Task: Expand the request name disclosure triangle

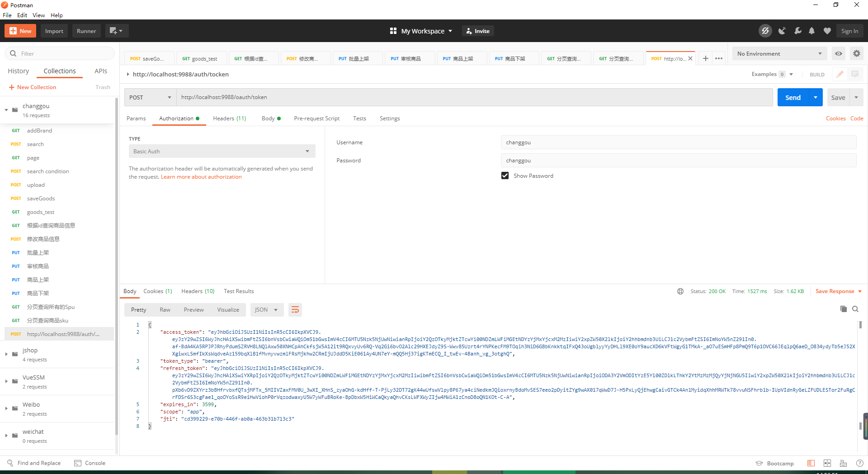Action: coord(128,74)
